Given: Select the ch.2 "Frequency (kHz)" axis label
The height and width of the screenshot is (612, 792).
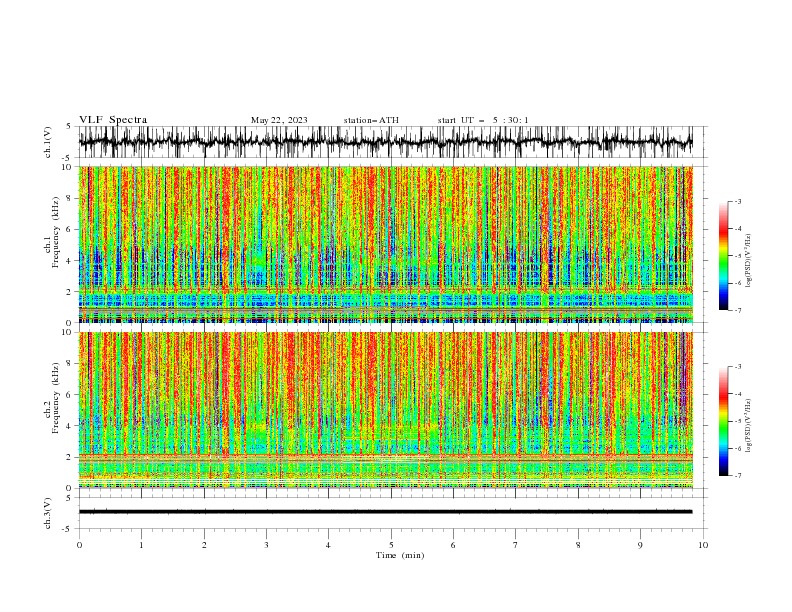Looking at the screenshot, I should point(56,398).
